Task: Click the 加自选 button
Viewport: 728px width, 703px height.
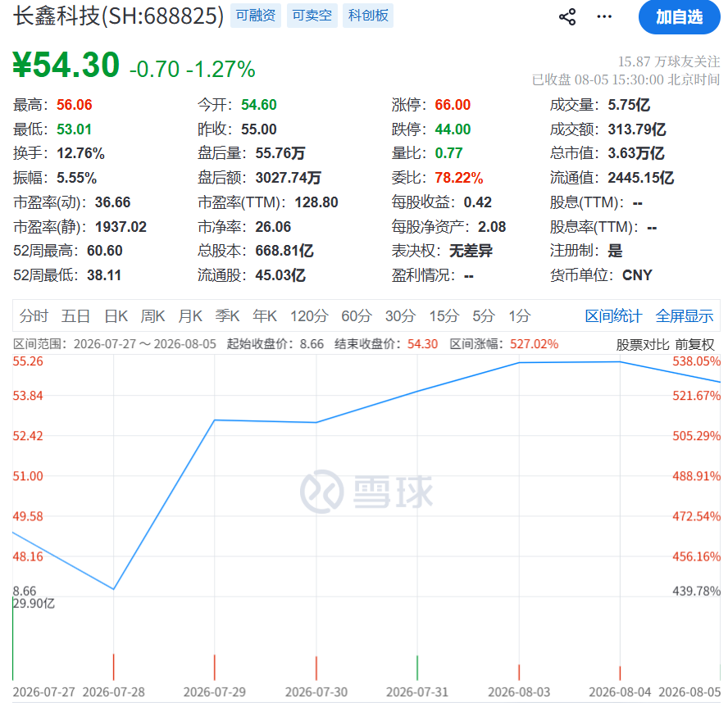Action: [680, 17]
